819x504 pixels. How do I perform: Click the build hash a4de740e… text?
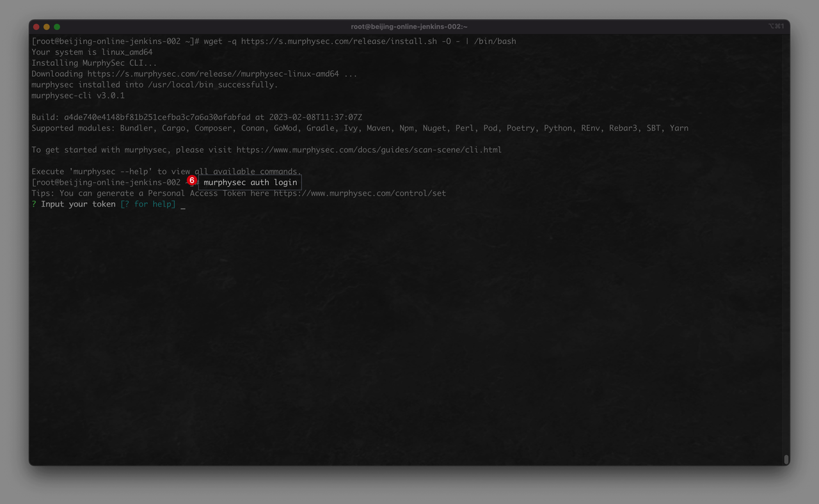[157, 118]
